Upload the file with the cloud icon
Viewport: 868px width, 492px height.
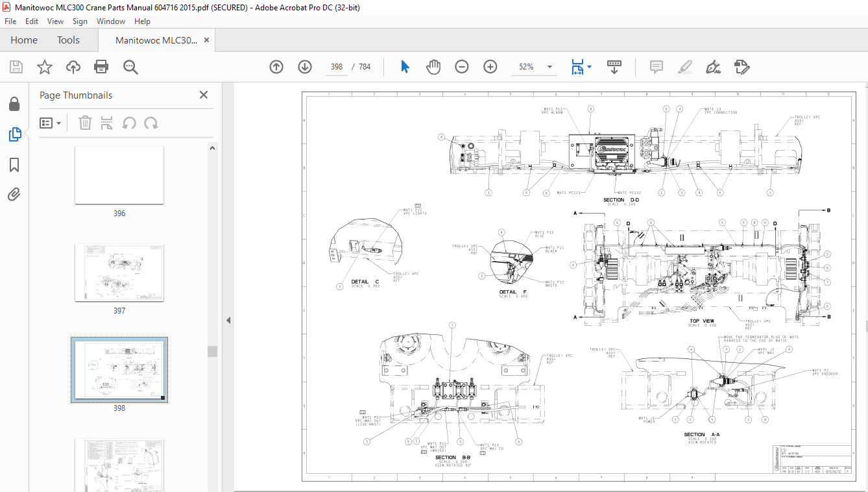pos(73,67)
